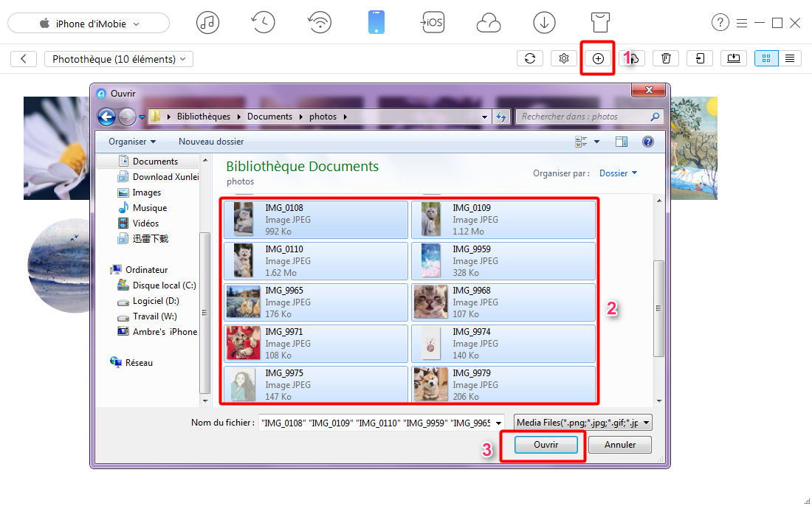Open the Photothèque (10 éléments) dropdown
812x506 pixels.
pyautogui.click(x=119, y=59)
